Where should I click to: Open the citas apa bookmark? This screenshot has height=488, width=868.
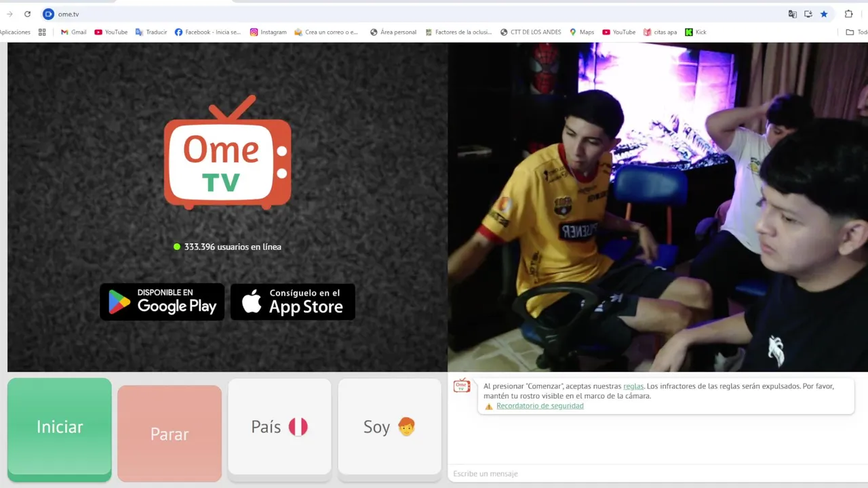660,32
